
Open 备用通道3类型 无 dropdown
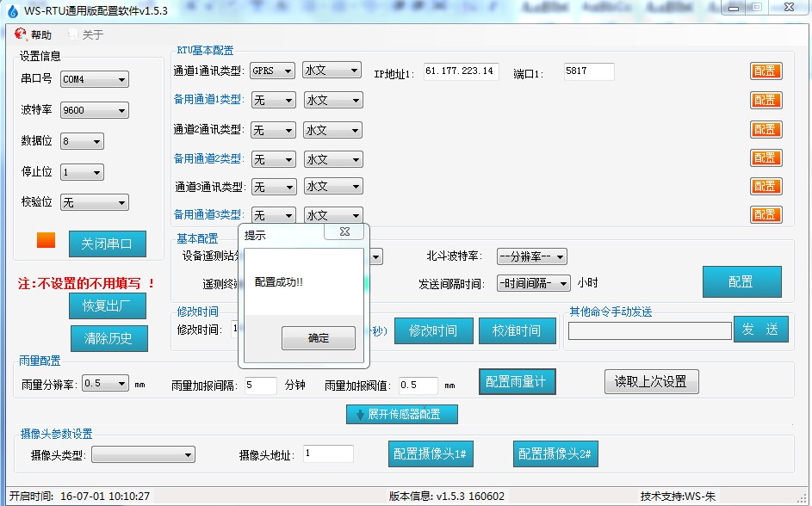point(274,215)
